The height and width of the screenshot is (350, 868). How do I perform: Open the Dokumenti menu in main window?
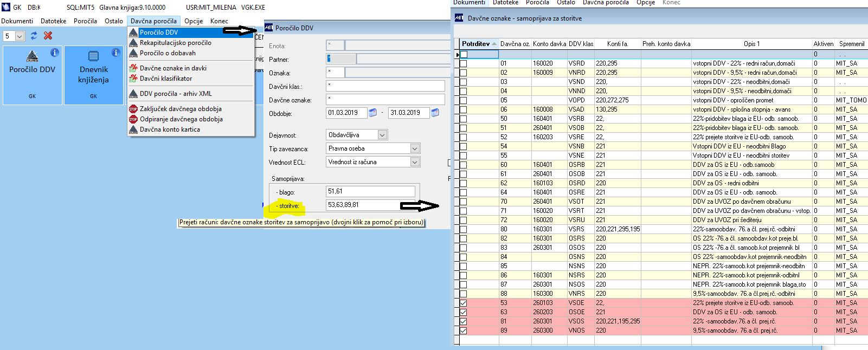point(17,21)
